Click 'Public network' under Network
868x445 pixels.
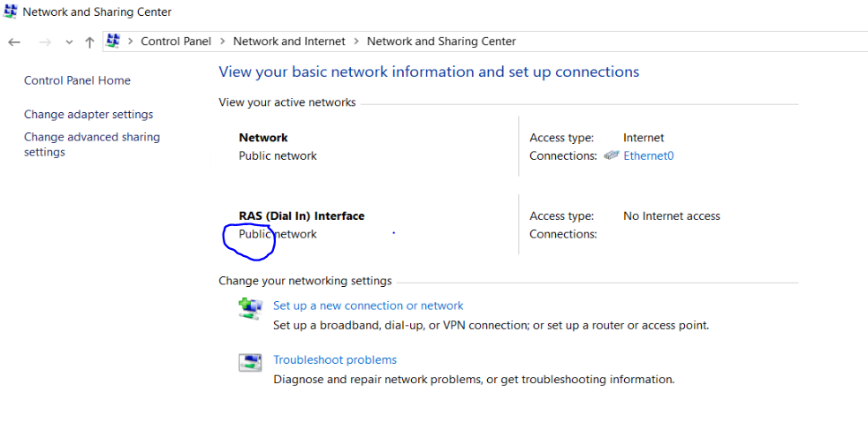(x=278, y=156)
